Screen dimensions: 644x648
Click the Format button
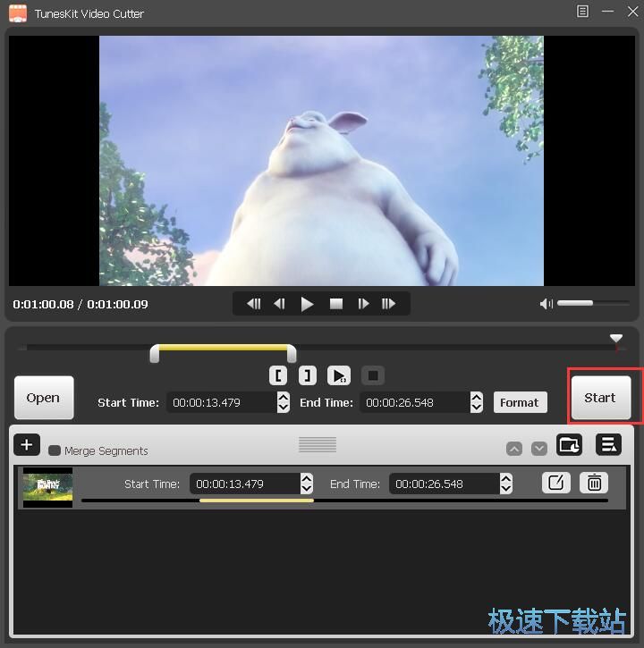coord(520,402)
